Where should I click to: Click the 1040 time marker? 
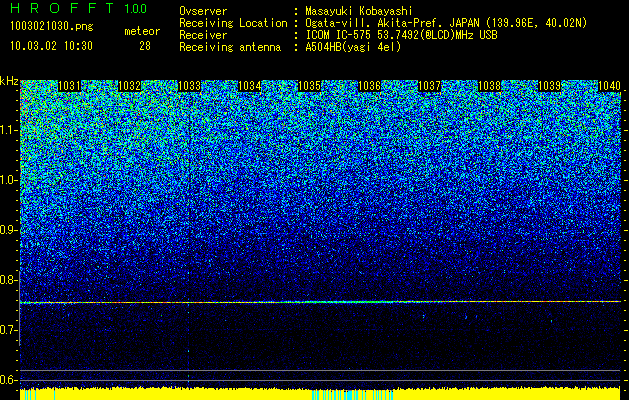[609, 86]
